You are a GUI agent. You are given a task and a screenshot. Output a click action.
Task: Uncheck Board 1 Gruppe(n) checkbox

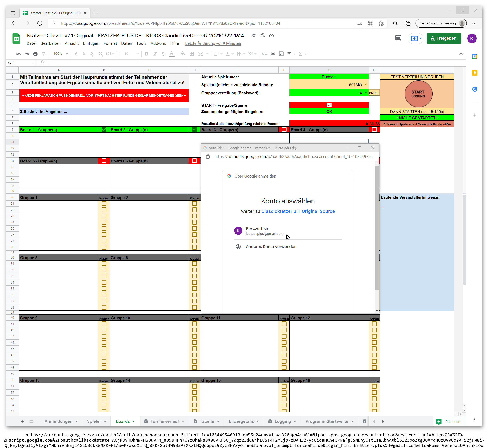[104, 130]
